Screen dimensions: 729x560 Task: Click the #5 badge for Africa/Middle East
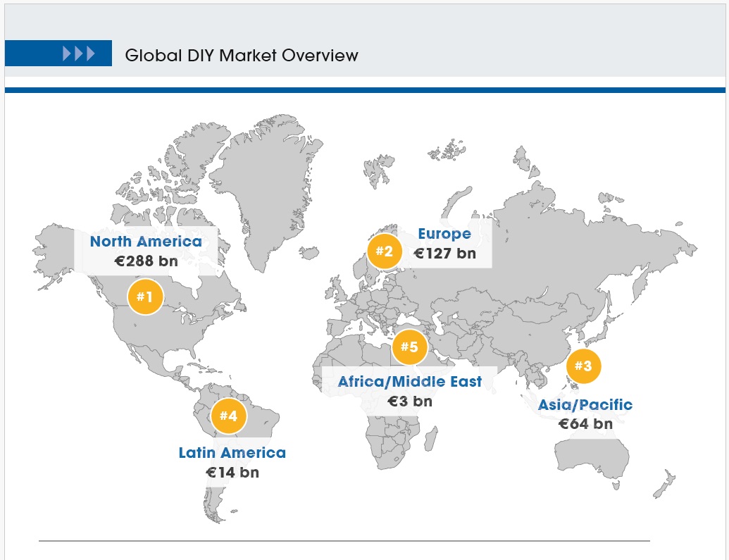[409, 347]
